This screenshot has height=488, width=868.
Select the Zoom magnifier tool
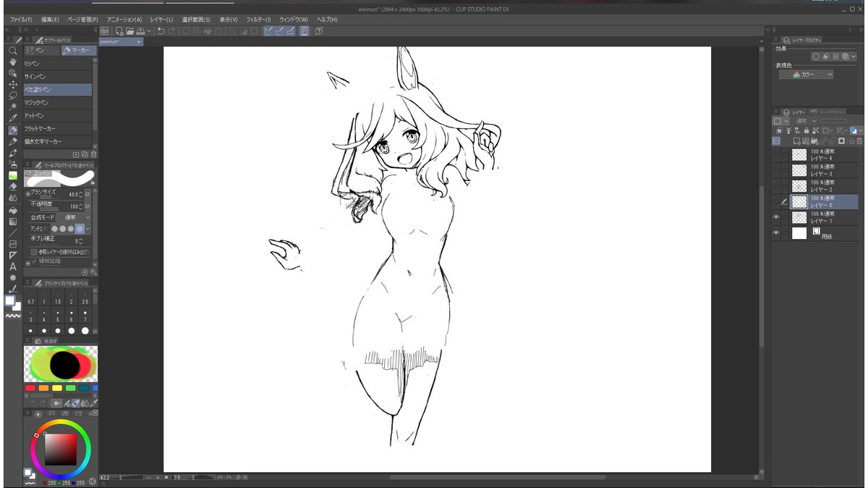coord(13,51)
